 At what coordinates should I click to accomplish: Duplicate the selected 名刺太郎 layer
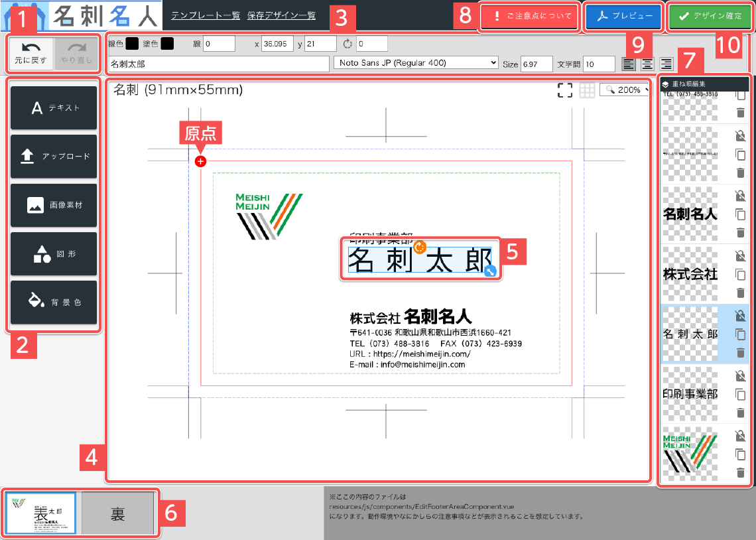pos(740,334)
